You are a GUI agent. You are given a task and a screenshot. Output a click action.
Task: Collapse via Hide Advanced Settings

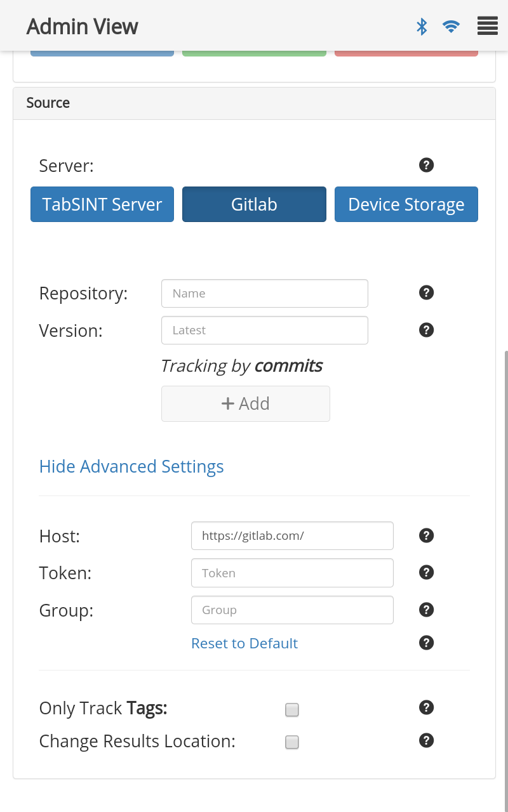click(x=131, y=467)
